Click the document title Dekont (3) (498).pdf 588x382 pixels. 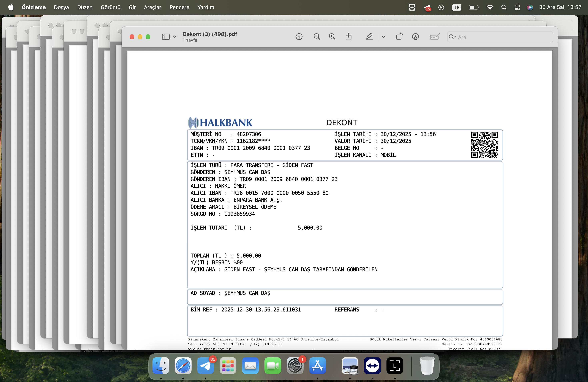(210, 34)
